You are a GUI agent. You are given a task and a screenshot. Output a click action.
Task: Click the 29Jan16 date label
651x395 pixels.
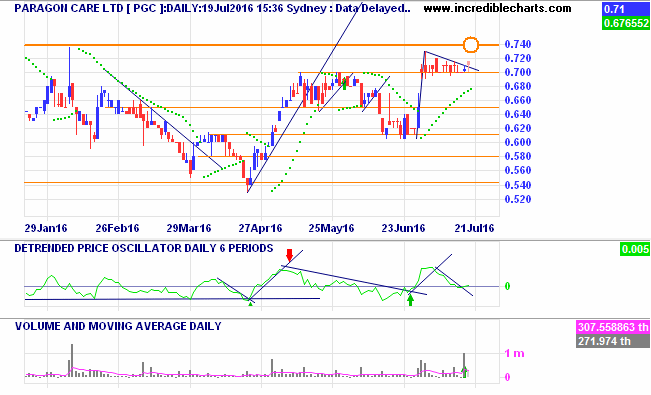click(x=46, y=228)
